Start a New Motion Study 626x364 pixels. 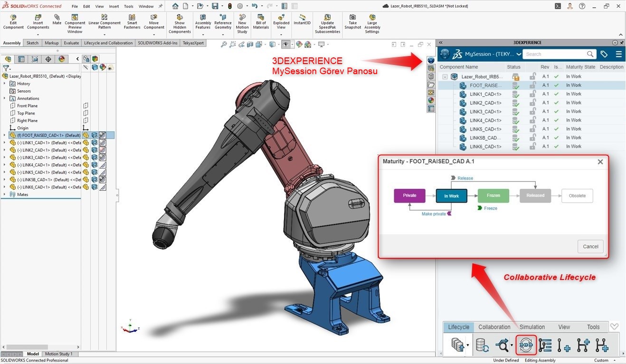pos(242,24)
